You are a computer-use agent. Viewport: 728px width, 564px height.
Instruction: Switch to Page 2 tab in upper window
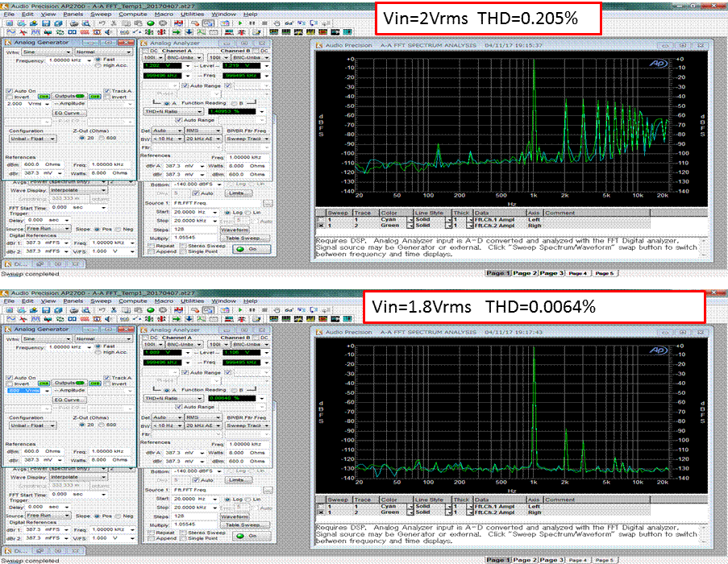click(x=525, y=273)
